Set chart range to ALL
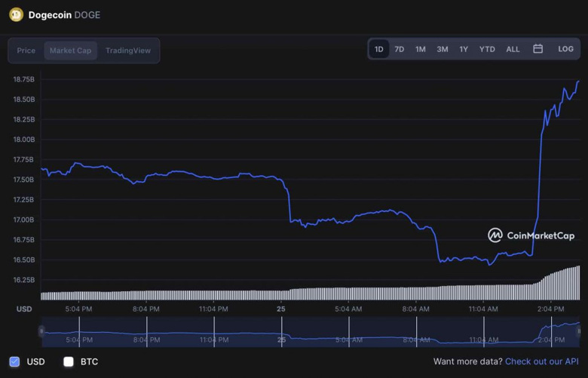 [x=513, y=49]
